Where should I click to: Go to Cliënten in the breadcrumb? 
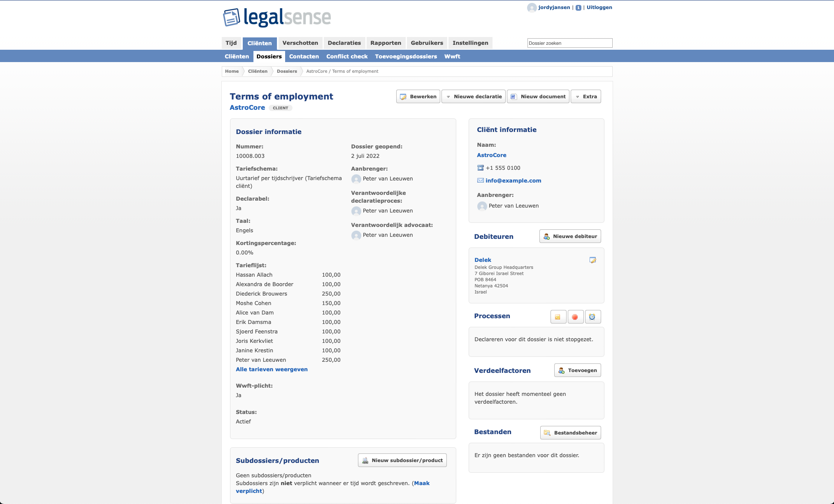(258, 72)
